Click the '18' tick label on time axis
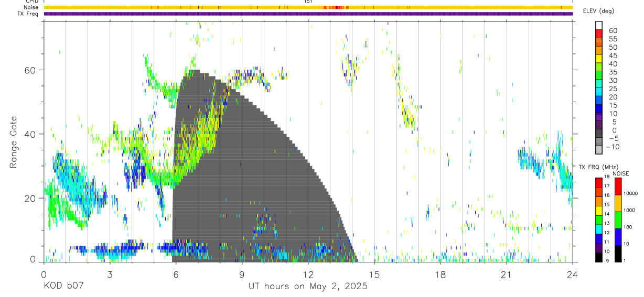 440,274
